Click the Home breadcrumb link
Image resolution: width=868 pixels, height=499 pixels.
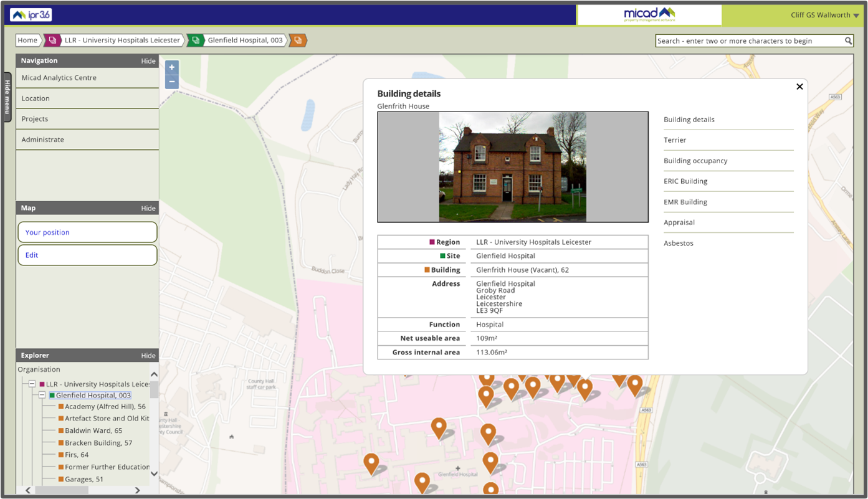point(27,40)
